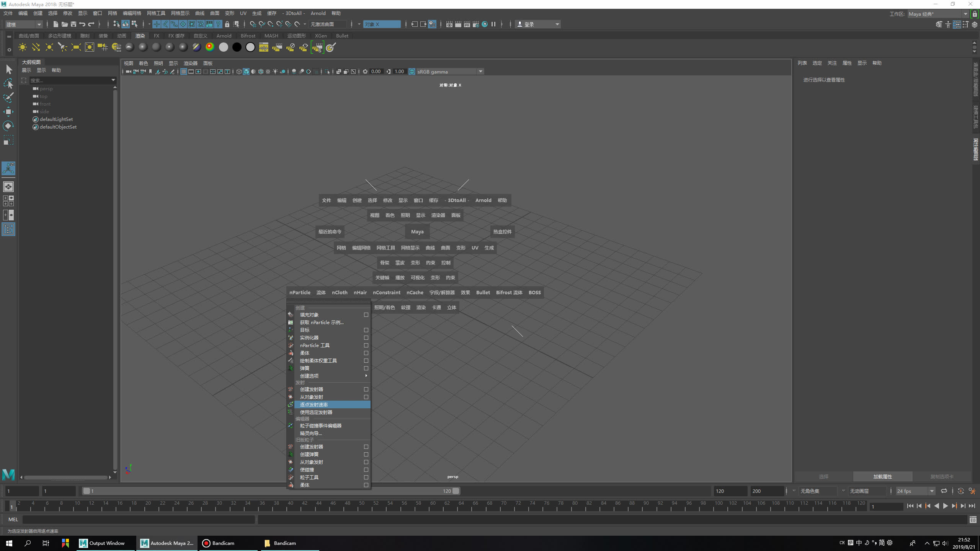The image size is (980, 551).
Task: Assign a Blinn material sphere from the shelf
Action: click(142, 47)
